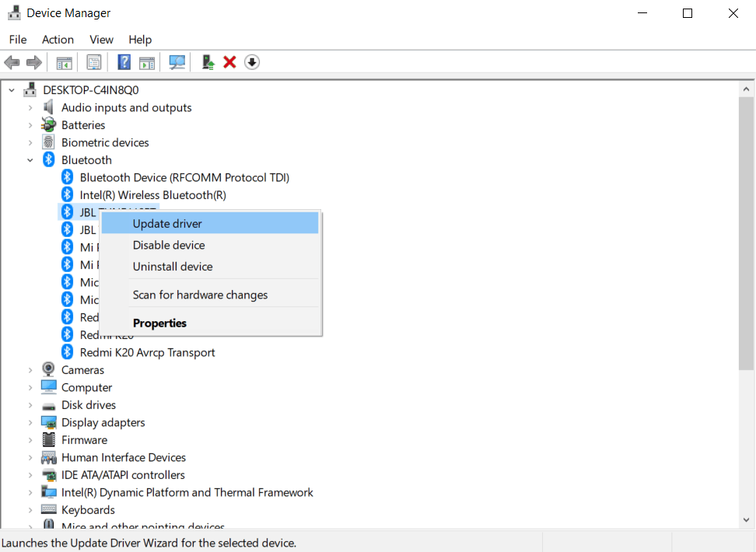This screenshot has height=552, width=756.
Task: Click the Update device driver toolbar icon
Action: [x=208, y=62]
